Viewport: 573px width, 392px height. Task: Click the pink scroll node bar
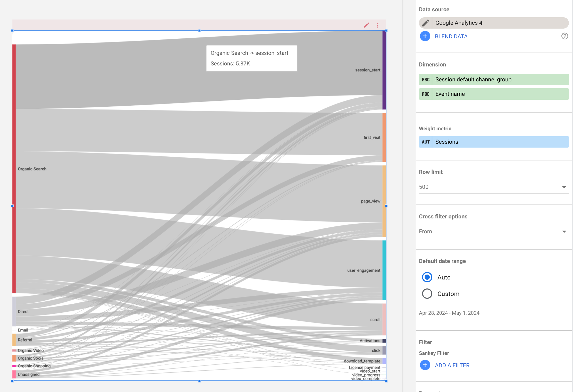[x=384, y=319]
